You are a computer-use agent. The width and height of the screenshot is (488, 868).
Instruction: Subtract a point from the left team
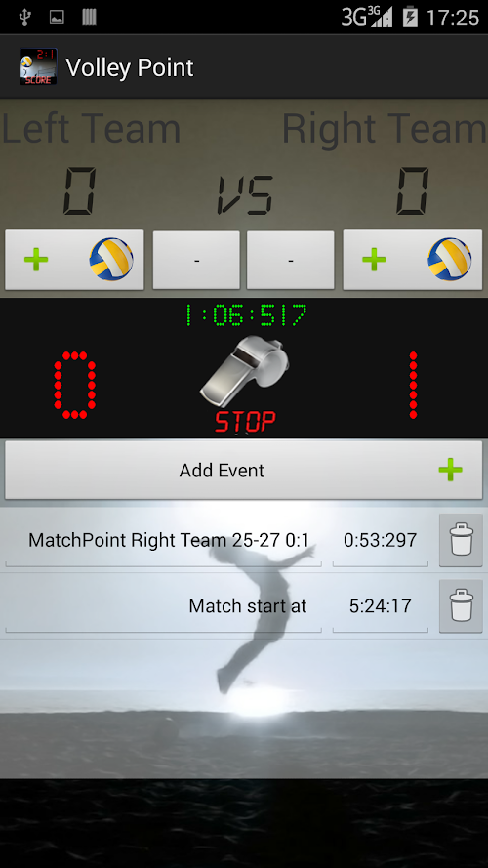click(x=196, y=260)
